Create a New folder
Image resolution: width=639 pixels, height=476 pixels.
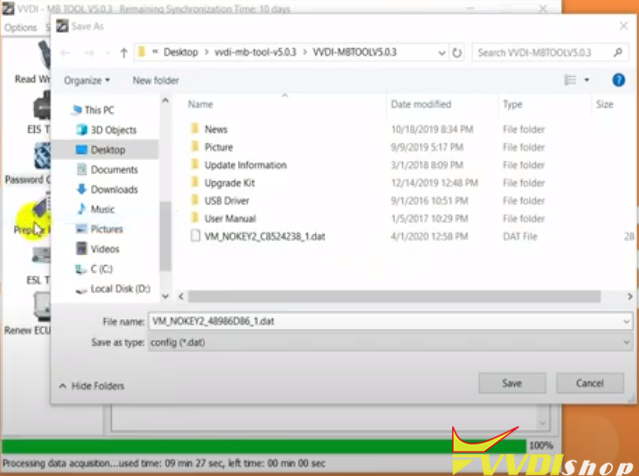[x=156, y=80]
